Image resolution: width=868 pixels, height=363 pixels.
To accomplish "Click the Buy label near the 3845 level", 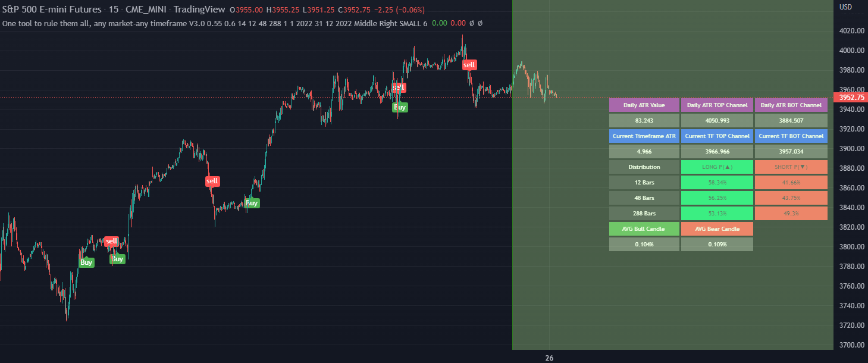I will point(252,203).
